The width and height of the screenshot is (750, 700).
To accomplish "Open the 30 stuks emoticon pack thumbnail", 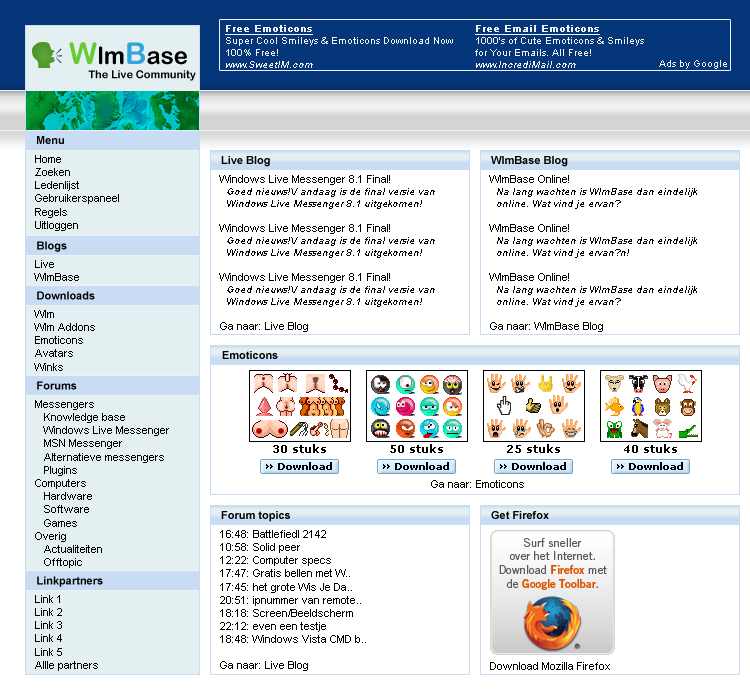I will pos(300,406).
